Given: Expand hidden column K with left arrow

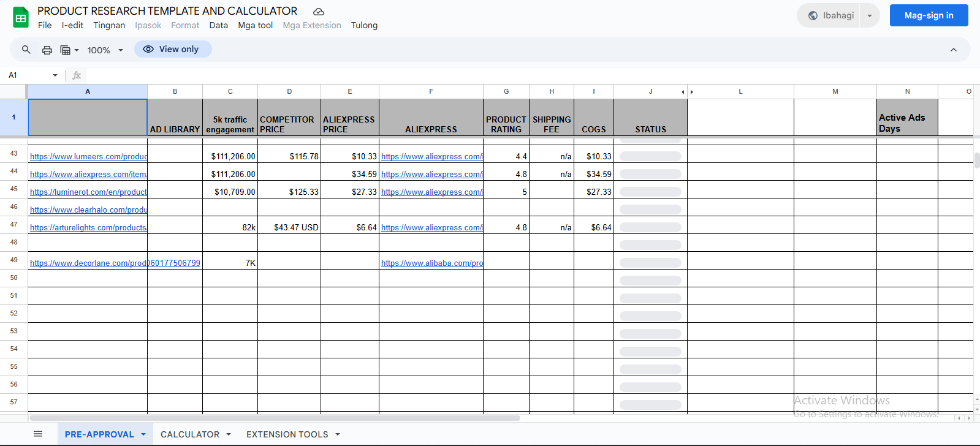Looking at the screenshot, I should 683,92.
